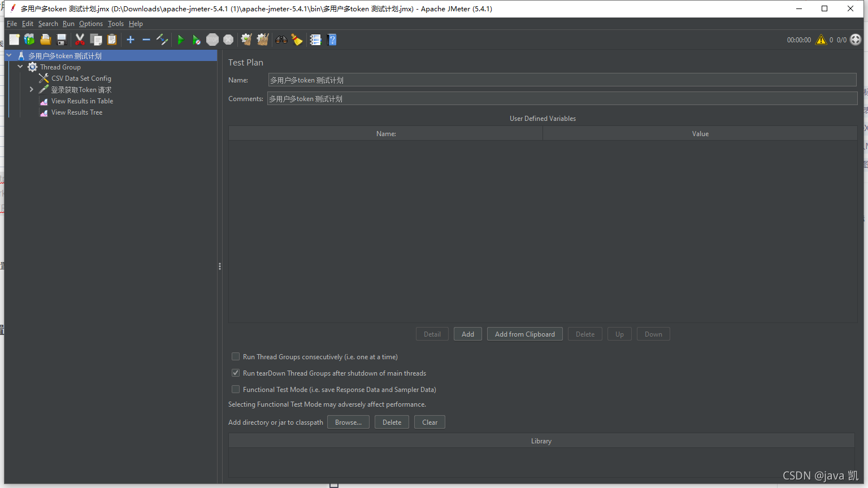Click the Add variable button
The image size is (868, 488).
(x=468, y=334)
